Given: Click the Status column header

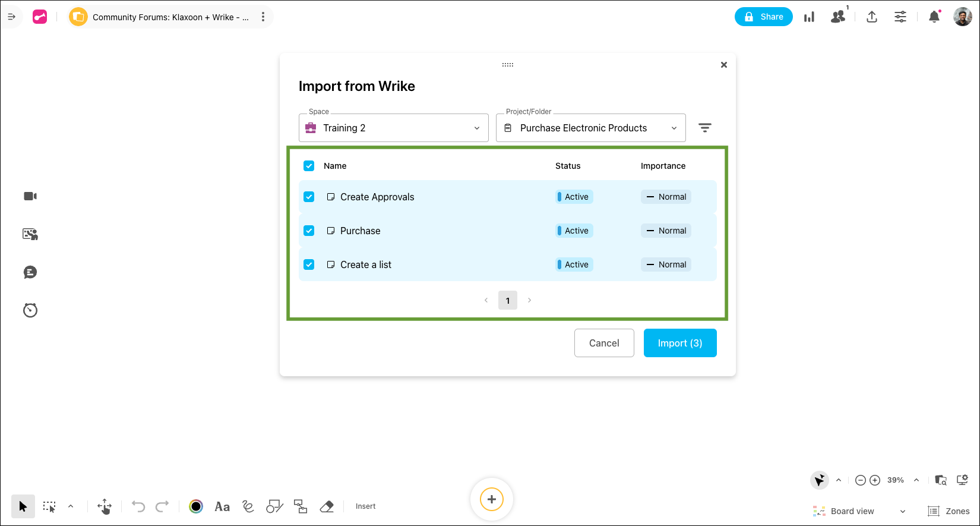Looking at the screenshot, I should click(x=568, y=166).
